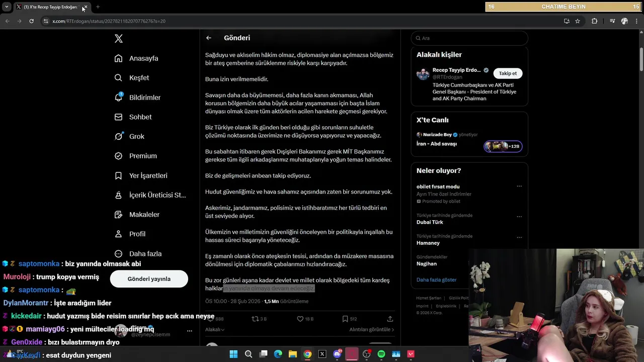Open account menu three dots near zeynepcisemm

(189, 331)
